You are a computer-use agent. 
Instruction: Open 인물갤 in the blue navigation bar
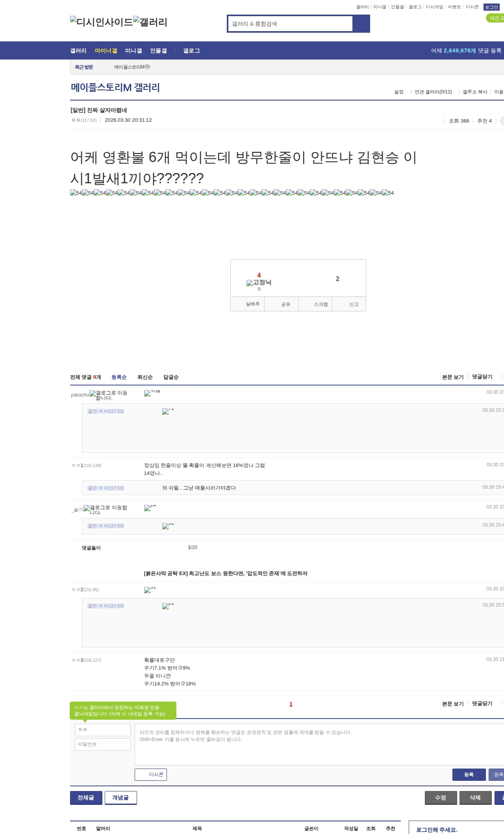point(158,51)
